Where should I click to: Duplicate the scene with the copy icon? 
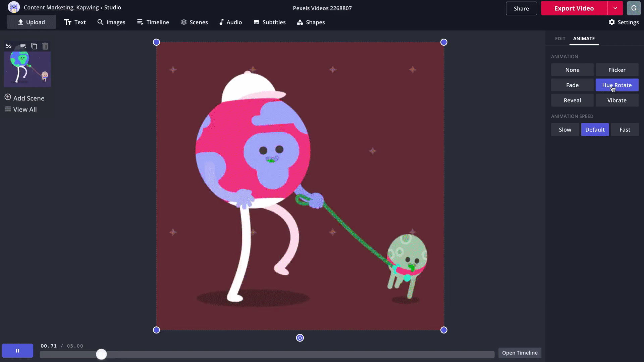click(34, 46)
